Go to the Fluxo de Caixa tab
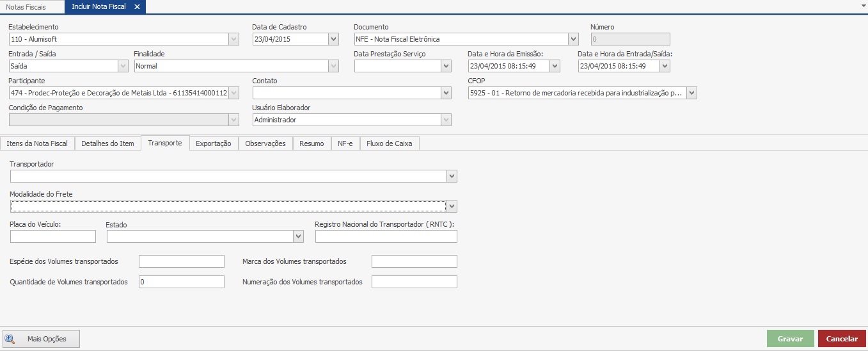 pos(390,143)
